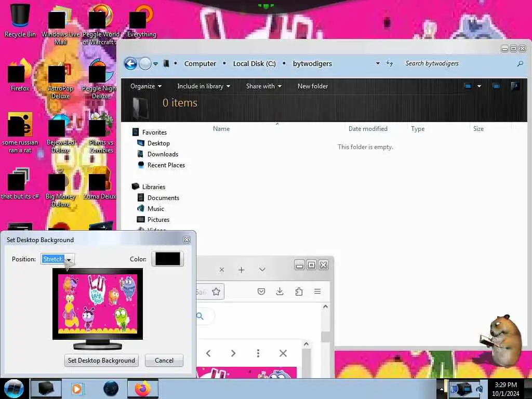532x399 pixels.
Task: Click Set Desktop Background button
Action: click(101, 361)
